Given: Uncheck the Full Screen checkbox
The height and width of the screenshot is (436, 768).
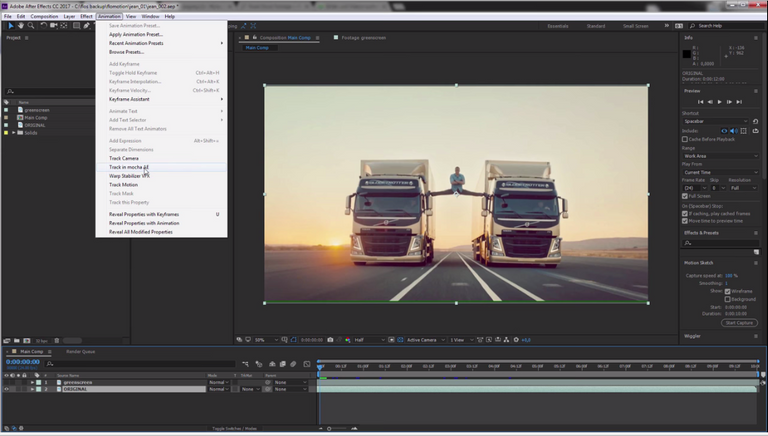Looking at the screenshot, I should click(x=685, y=196).
